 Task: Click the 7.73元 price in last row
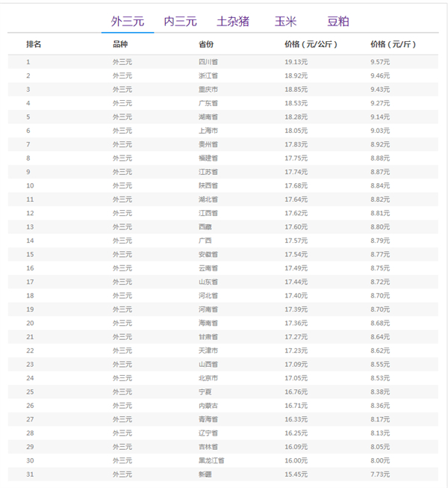point(380,475)
